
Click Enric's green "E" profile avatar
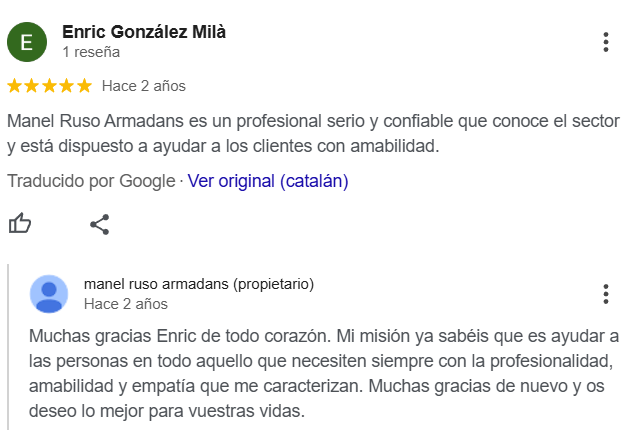27,42
